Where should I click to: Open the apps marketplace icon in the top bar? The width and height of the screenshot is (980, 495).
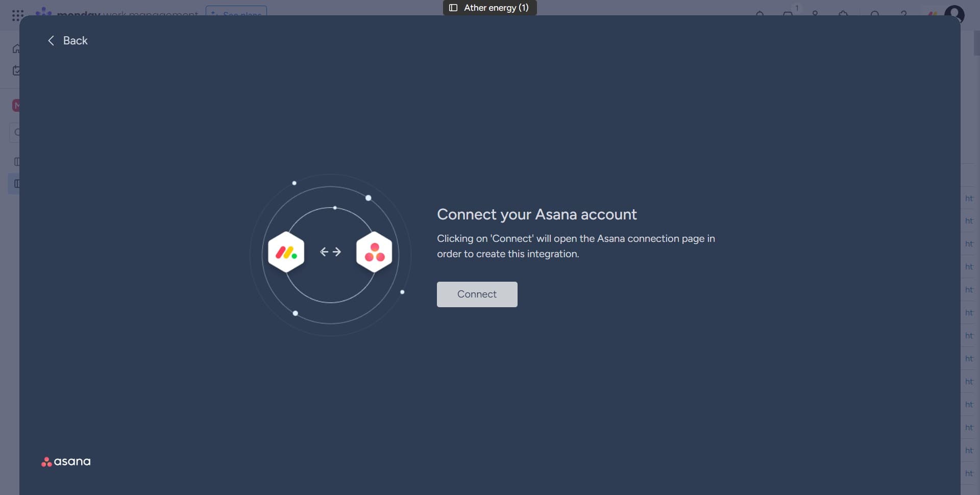coord(843,14)
